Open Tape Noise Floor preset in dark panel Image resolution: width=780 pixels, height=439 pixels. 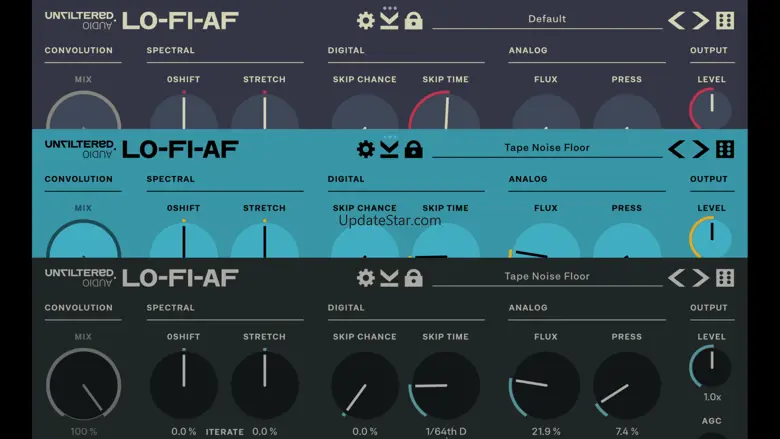point(547,276)
